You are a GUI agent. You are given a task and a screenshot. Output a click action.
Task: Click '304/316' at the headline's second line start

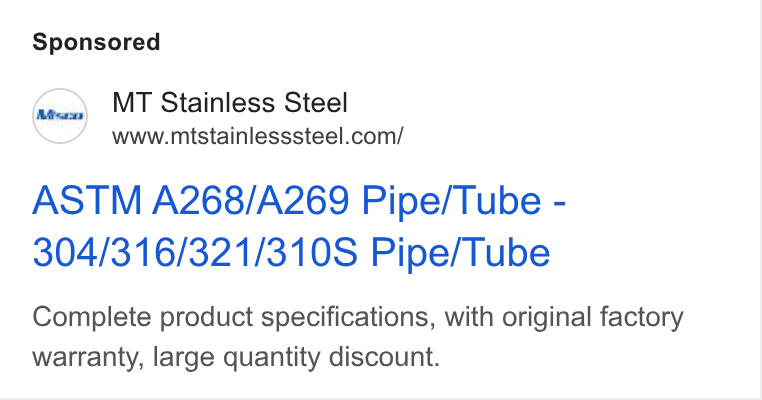pos(104,253)
